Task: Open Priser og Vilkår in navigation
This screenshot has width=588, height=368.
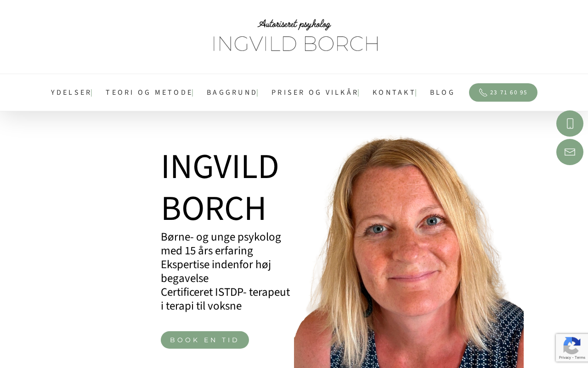Action: pos(315,92)
